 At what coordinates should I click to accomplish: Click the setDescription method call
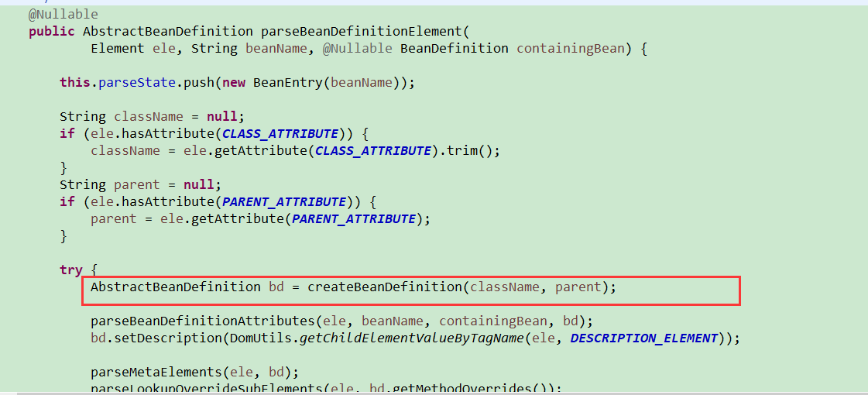tap(164, 338)
